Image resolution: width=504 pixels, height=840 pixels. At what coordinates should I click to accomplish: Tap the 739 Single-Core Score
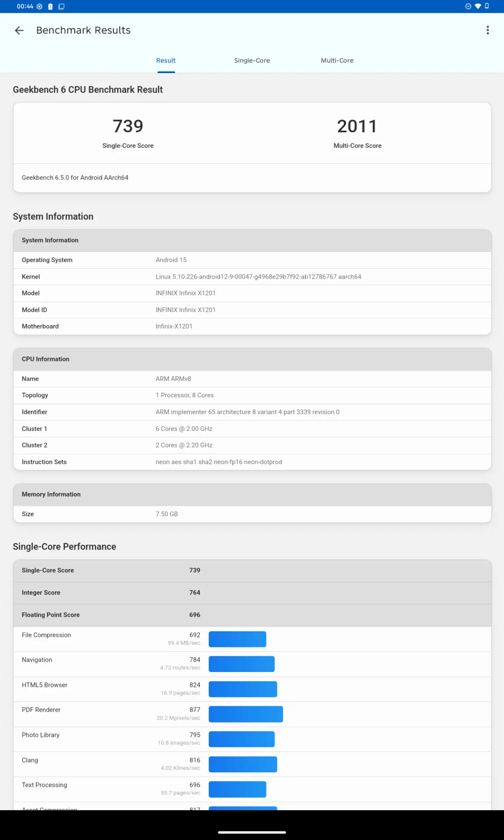click(128, 126)
